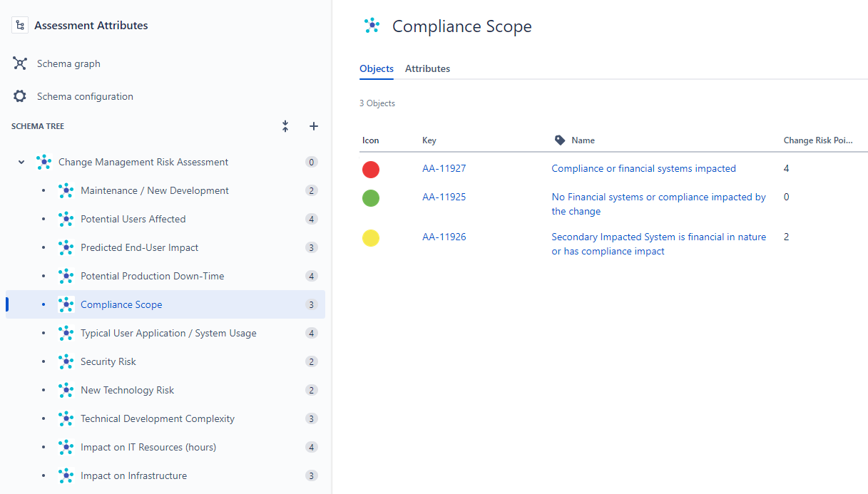The image size is (868, 494).
Task: Click the green status icon beside AA-11925
Action: [370, 197]
